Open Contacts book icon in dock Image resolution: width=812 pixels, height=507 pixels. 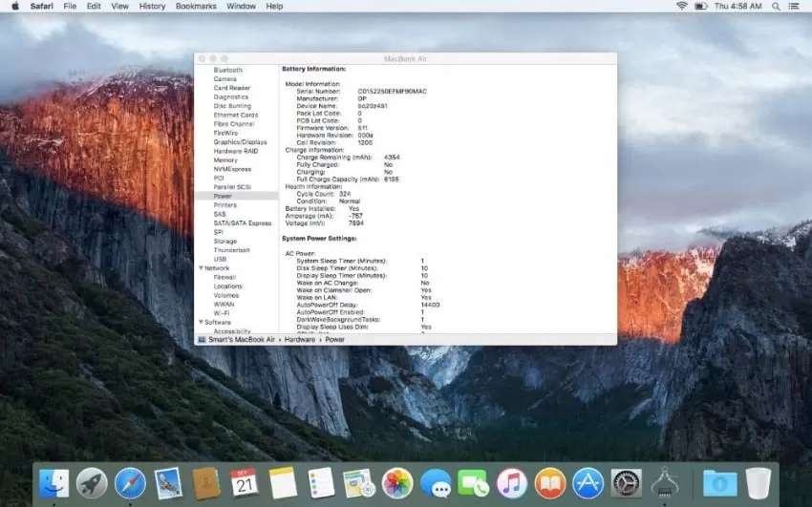(206, 483)
